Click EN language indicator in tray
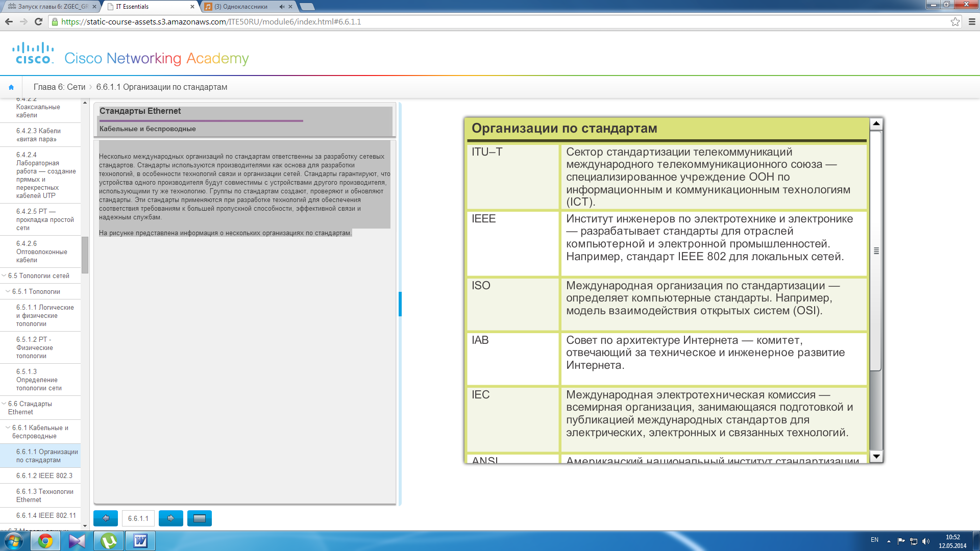Screen dimensions: 980x551 coord(874,540)
